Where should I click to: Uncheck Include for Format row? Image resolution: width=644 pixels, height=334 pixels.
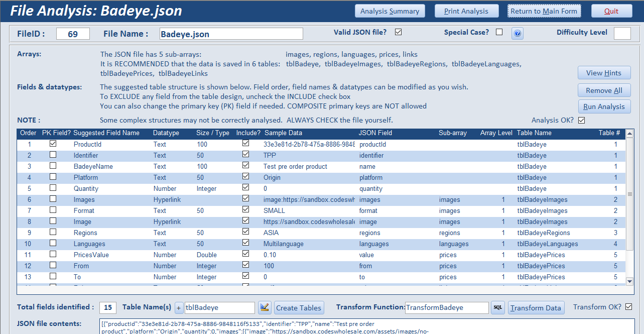tap(245, 210)
